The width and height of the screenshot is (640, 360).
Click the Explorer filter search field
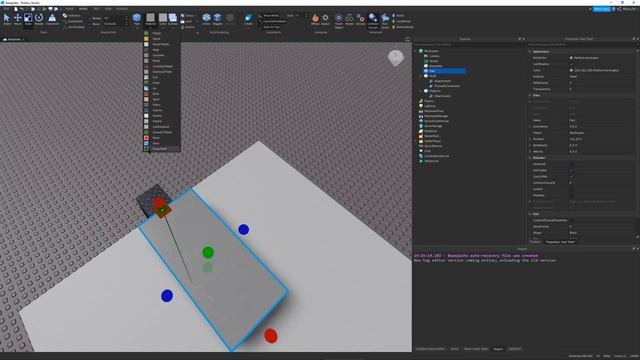469,44
